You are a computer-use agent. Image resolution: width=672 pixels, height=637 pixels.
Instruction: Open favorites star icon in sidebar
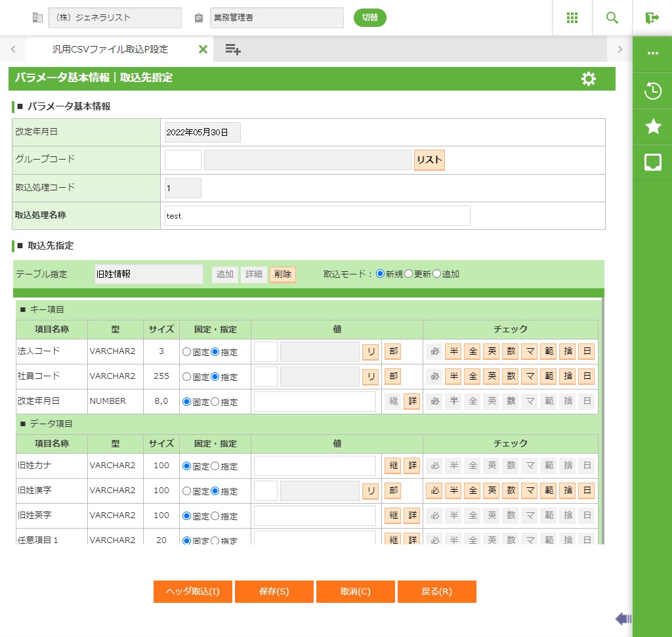(652, 127)
